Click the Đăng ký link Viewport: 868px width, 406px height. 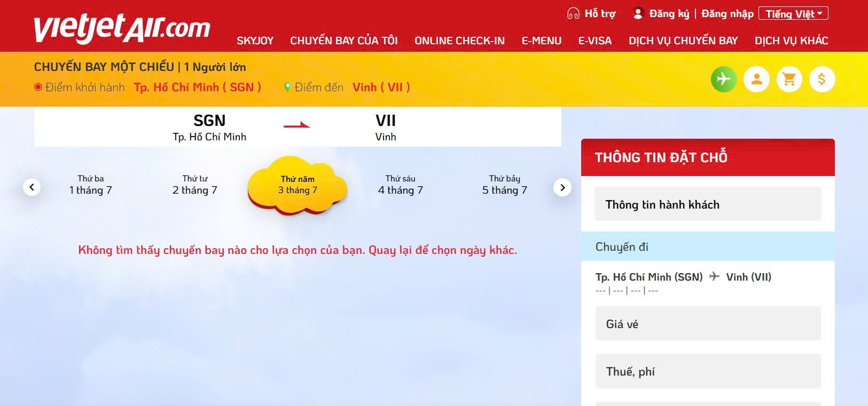point(669,13)
